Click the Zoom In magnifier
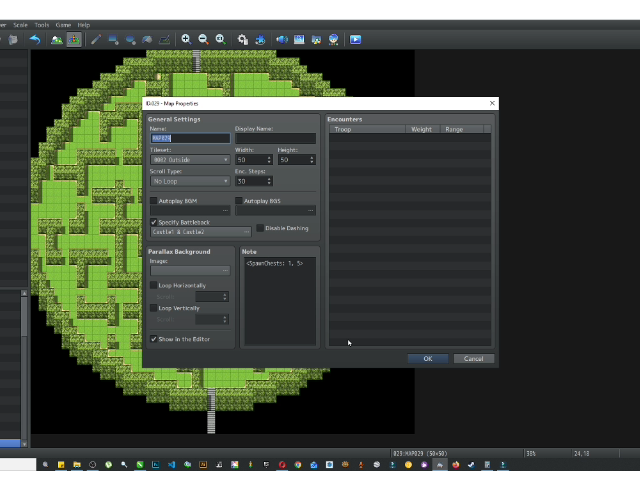 pyautogui.click(x=186, y=40)
